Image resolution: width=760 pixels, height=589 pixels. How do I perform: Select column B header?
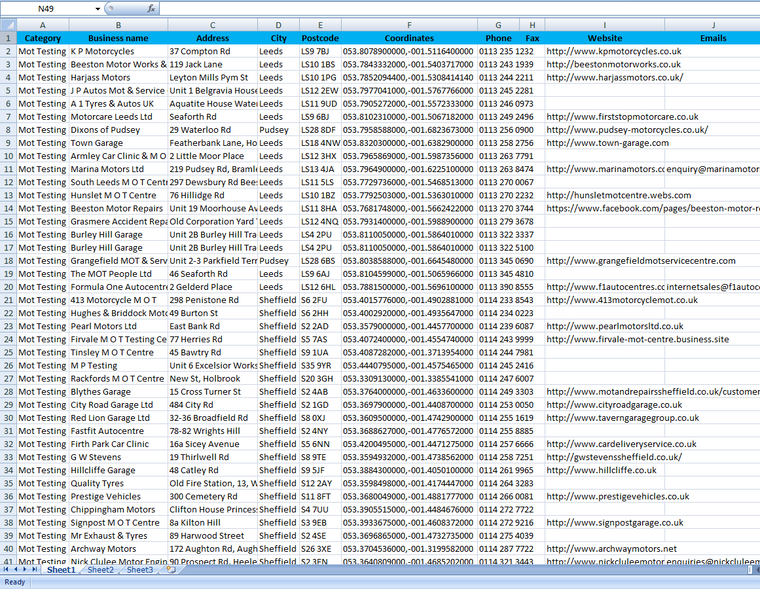[x=118, y=25]
